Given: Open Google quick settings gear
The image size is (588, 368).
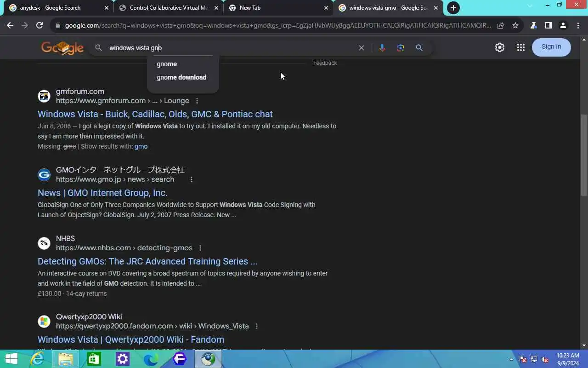Looking at the screenshot, I should click(x=500, y=47).
